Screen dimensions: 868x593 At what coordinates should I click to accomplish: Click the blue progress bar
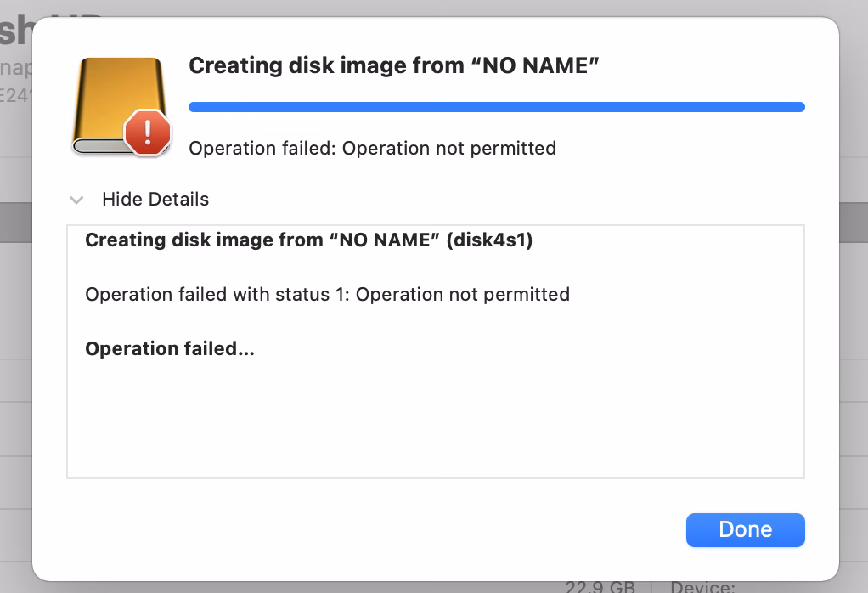coord(497,106)
